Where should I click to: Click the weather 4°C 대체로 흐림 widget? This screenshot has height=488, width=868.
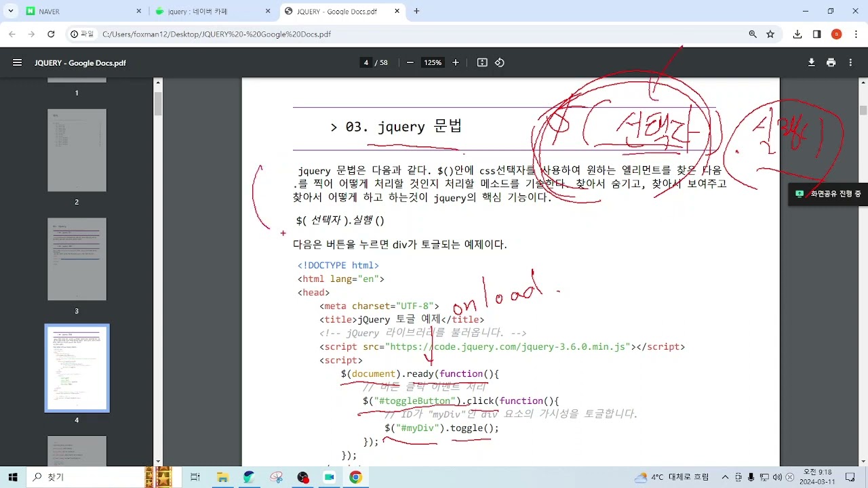(x=671, y=477)
